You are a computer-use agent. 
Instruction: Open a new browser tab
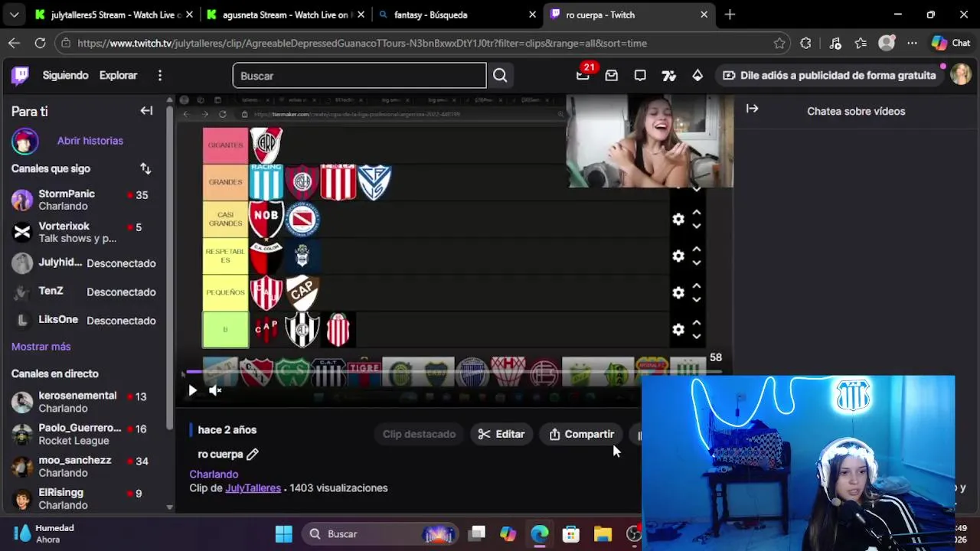[x=730, y=15]
